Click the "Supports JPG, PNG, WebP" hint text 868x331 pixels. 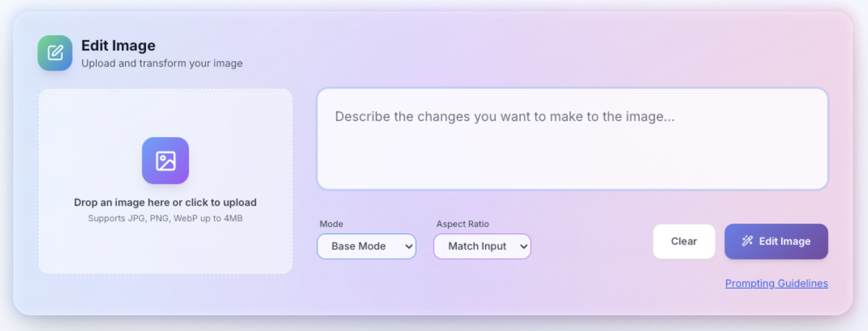(x=165, y=218)
